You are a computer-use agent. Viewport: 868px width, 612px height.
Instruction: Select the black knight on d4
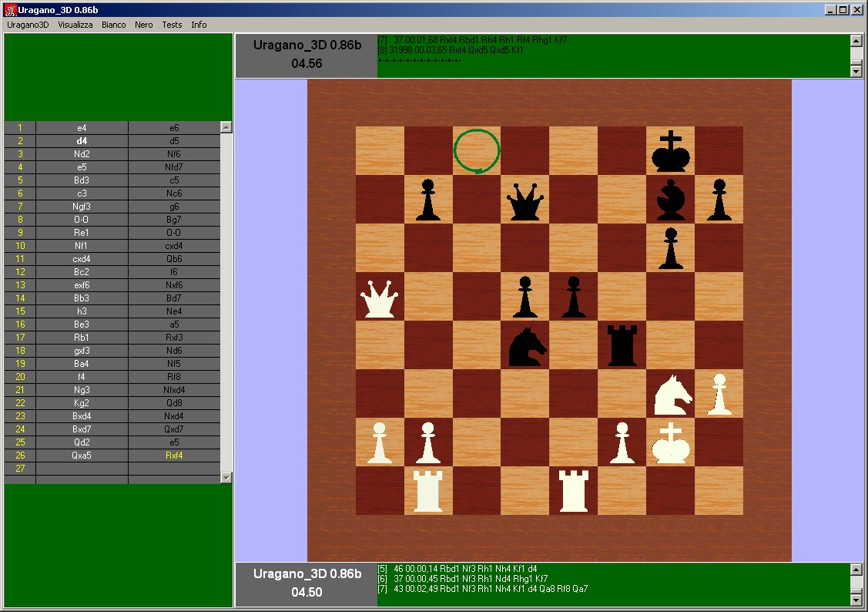coord(527,347)
